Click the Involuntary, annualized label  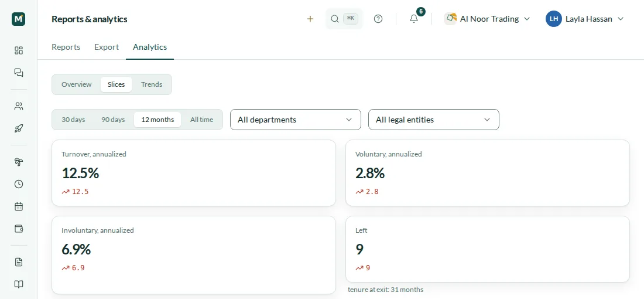point(98,230)
